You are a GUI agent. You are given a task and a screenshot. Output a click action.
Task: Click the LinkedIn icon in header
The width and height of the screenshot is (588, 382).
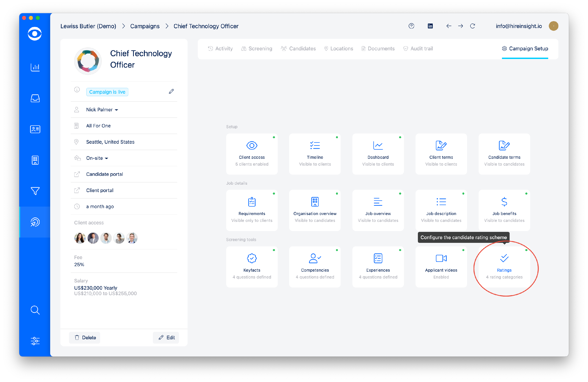click(430, 26)
